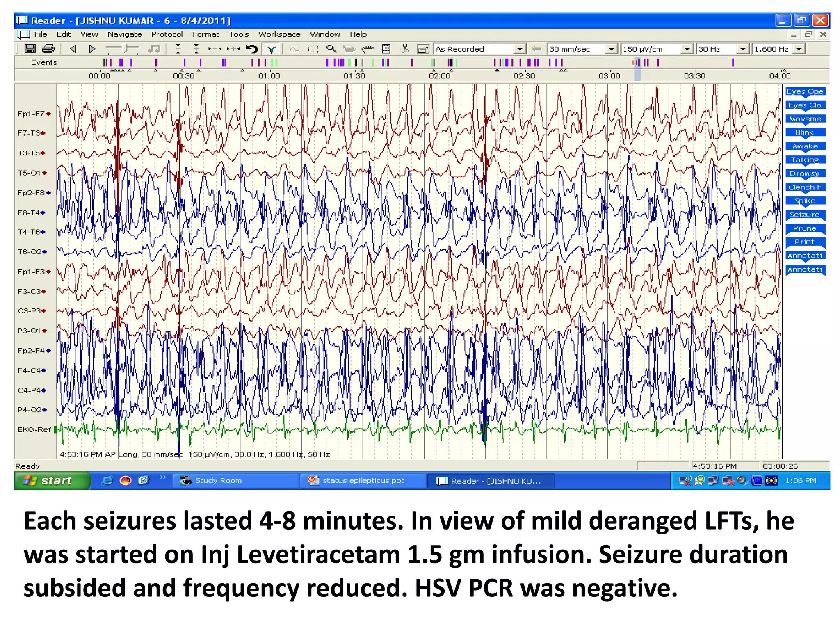Click the 02:00 mark on the timeline
Image resolution: width=840 pixels, height=630 pixels.
(x=440, y=75)
